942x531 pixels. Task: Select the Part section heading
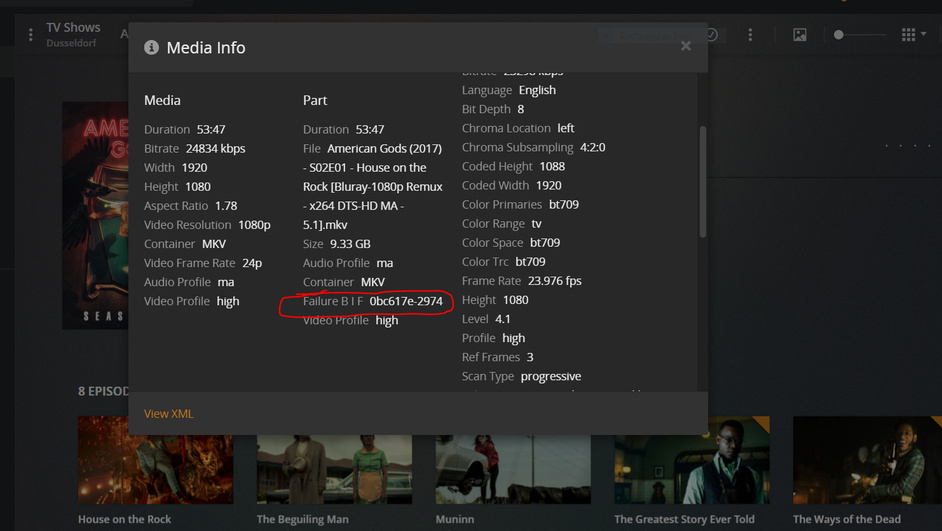[315, 100]
